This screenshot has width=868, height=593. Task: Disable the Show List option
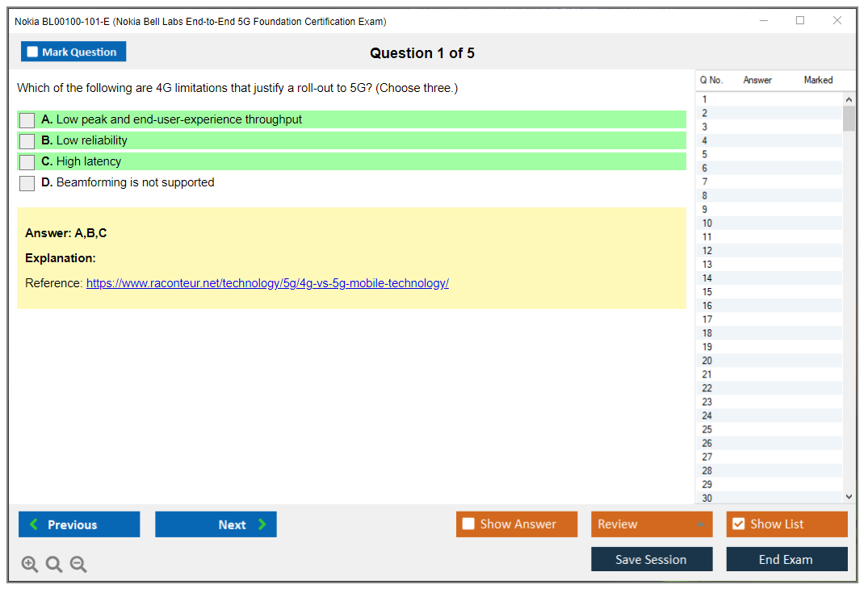click(x=738, y=524)
